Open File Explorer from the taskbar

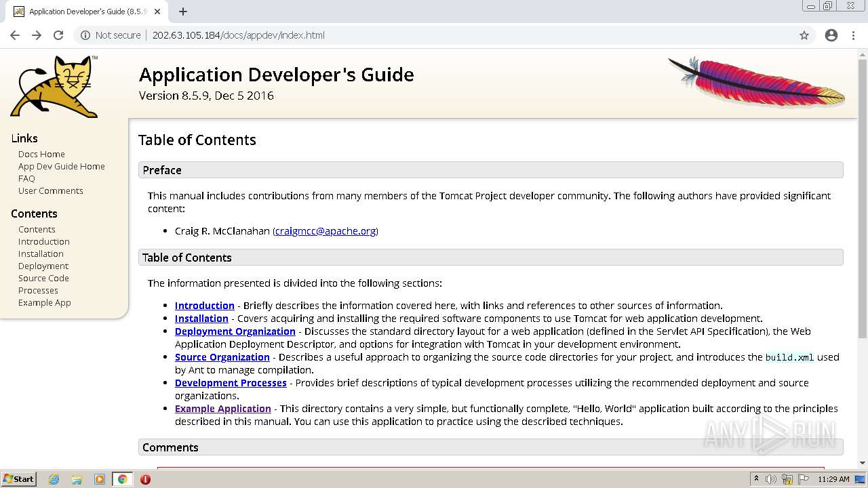pyautogui.click(x=77, y=479)
